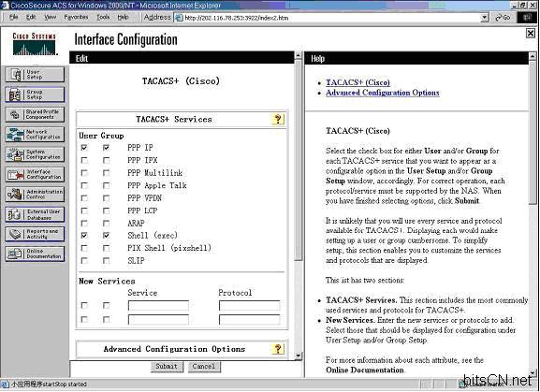Toggle Group checkbox for PPP IP

(106, 148)
